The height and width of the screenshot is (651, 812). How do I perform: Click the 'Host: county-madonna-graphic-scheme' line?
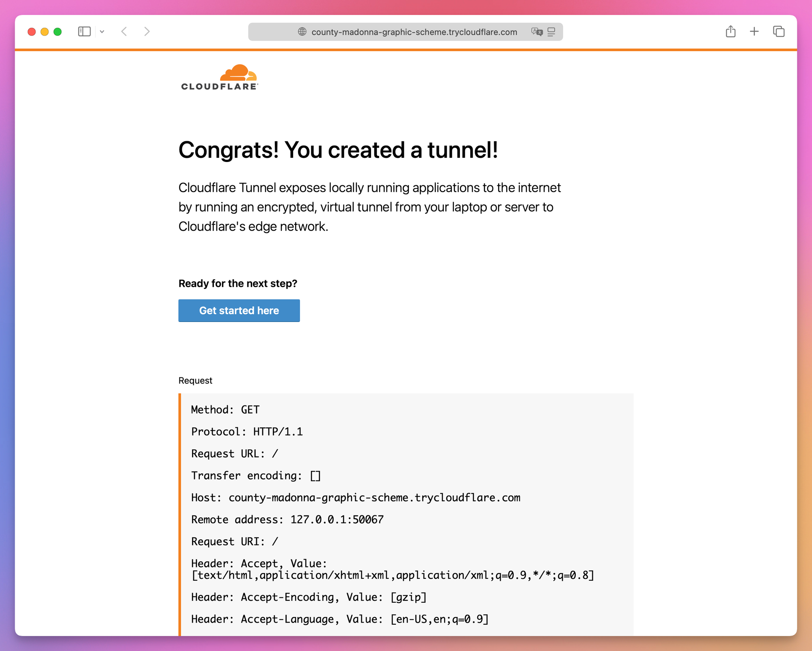point(356,498)
